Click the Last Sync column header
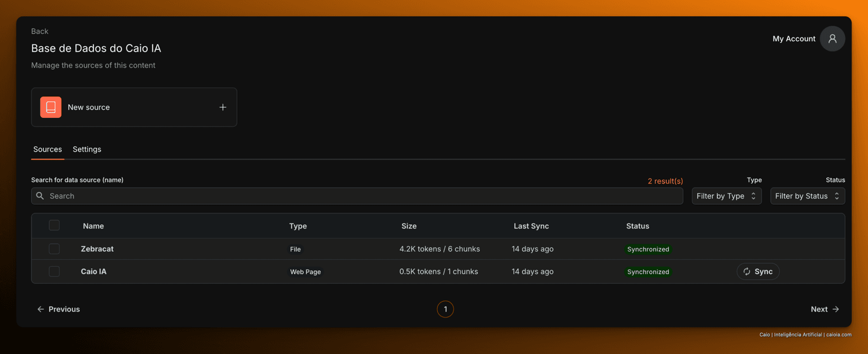868x354 pixels. (x=531, y=226)
